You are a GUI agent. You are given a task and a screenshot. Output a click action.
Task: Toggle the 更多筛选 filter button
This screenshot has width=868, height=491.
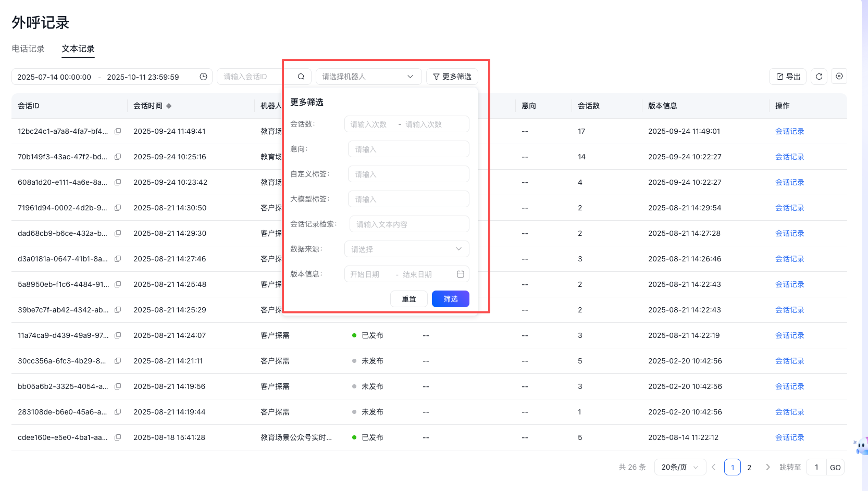point(452,77)
